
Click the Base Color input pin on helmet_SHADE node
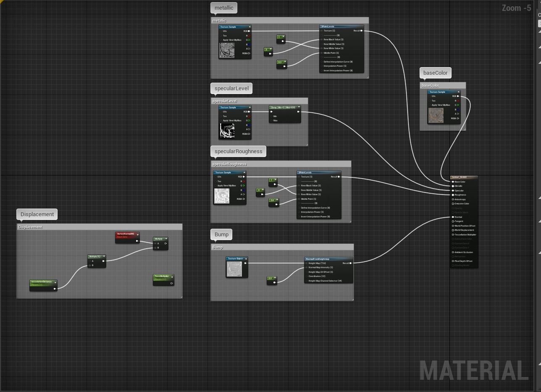pos(452,182)
